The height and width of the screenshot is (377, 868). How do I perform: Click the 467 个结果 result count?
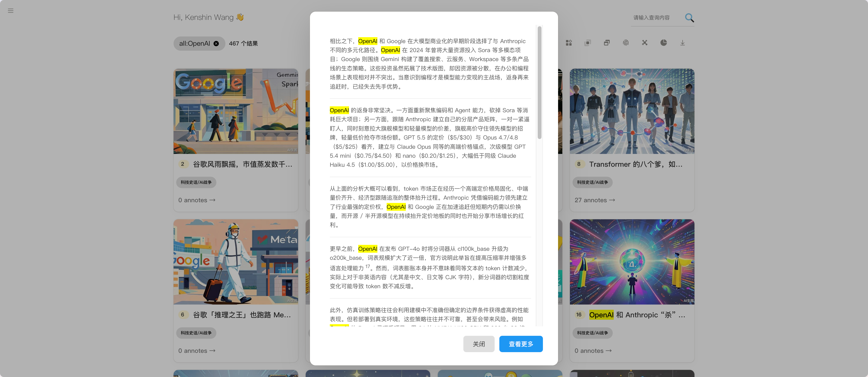[243, 44]
